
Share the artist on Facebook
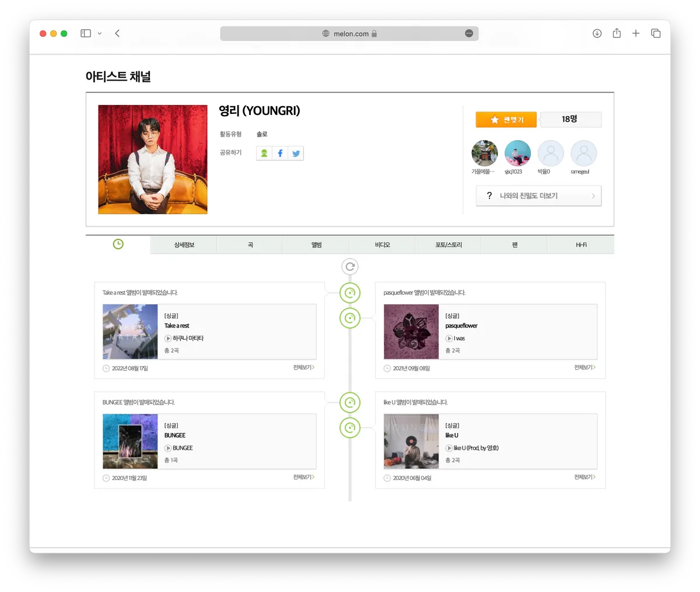[280, 153]
